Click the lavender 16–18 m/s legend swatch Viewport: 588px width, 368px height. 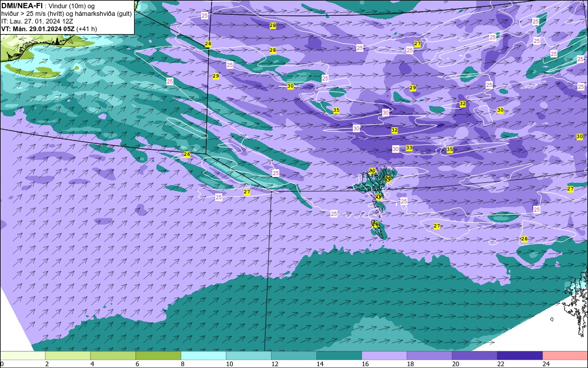click(385, 356)
